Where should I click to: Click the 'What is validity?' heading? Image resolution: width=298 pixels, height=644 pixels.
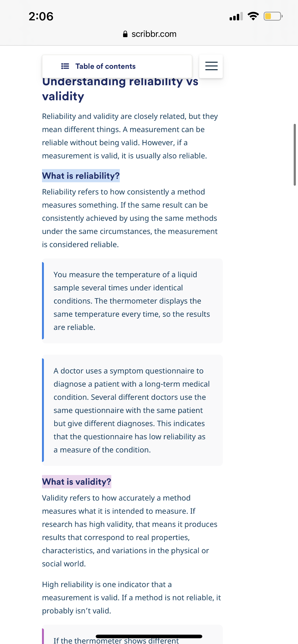pyautogui.click(x=77, y=482)
